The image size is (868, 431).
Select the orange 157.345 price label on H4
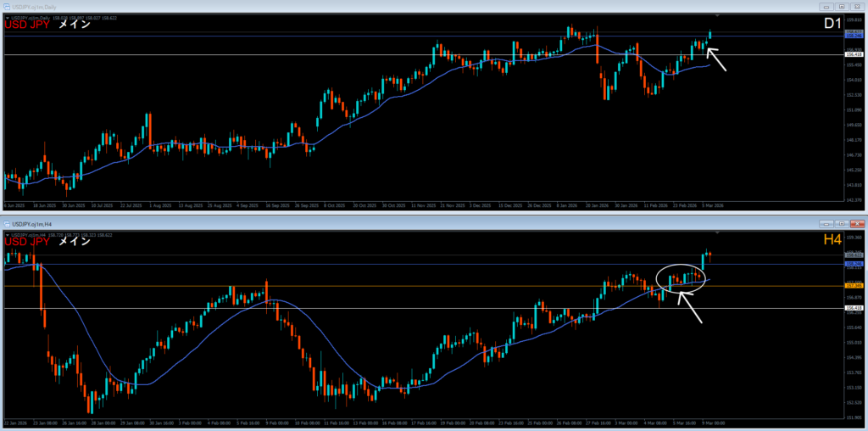point(854,286)
